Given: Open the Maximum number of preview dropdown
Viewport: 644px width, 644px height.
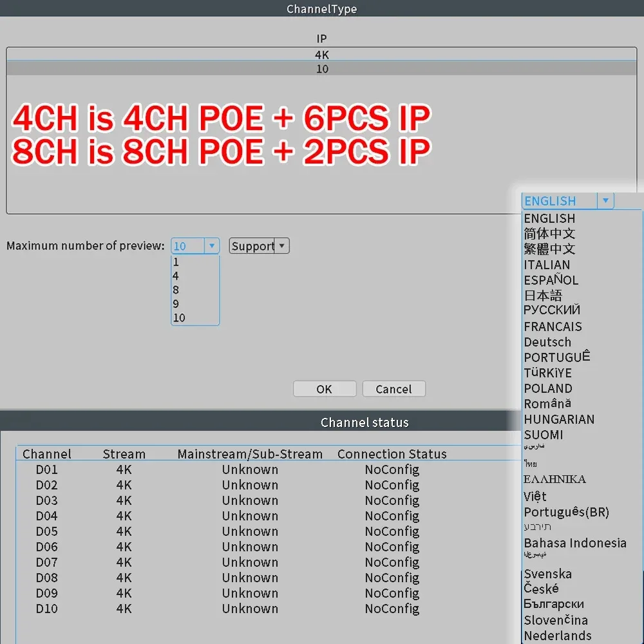Looking at the screenshot, I should coord(211,246).
